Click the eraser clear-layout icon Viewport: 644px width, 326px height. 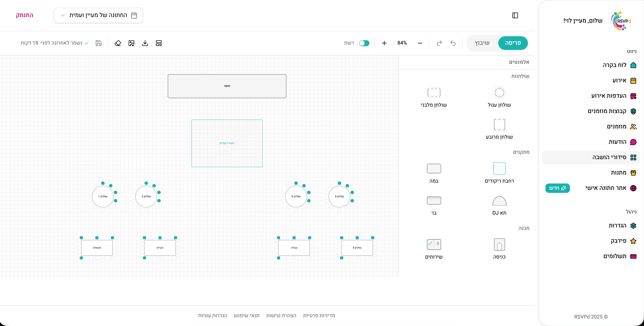pos(118,43)
